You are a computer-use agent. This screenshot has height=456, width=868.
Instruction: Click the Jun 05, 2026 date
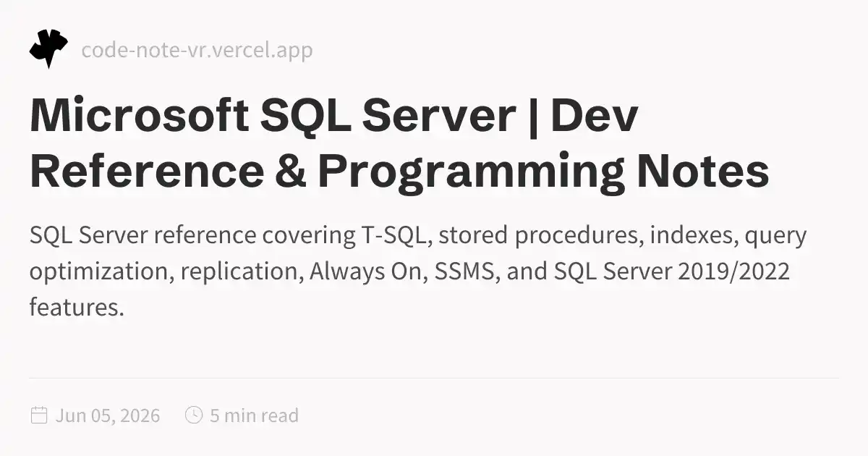[108, 415]
